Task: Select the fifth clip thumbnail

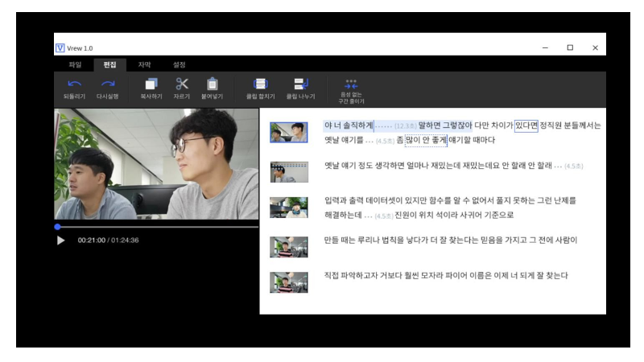Action: (x=288, y=282)
